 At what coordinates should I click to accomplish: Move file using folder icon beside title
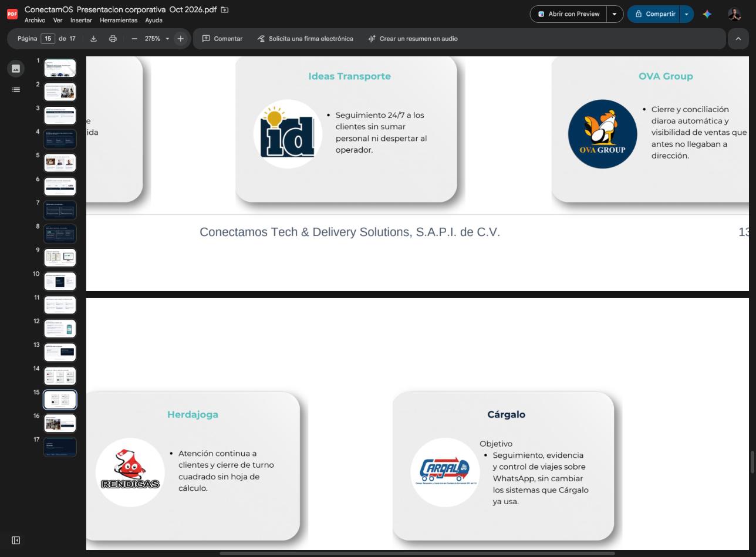coord(224,10)
